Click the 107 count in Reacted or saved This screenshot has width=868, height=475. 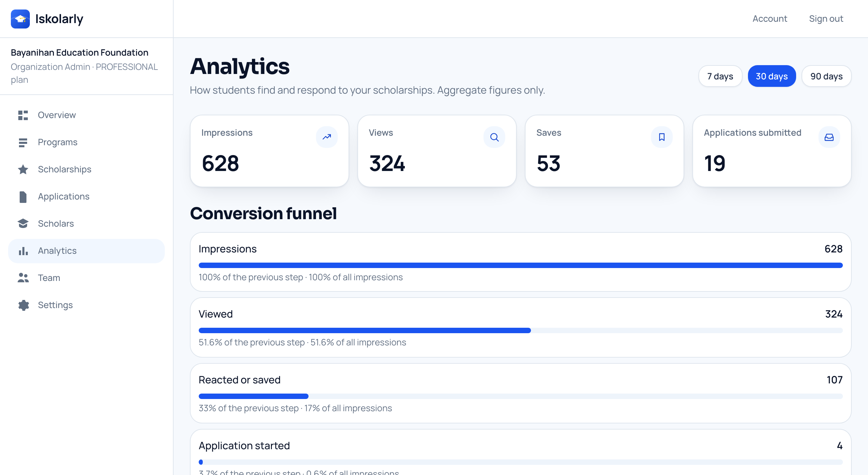click(x=834, y=380)
